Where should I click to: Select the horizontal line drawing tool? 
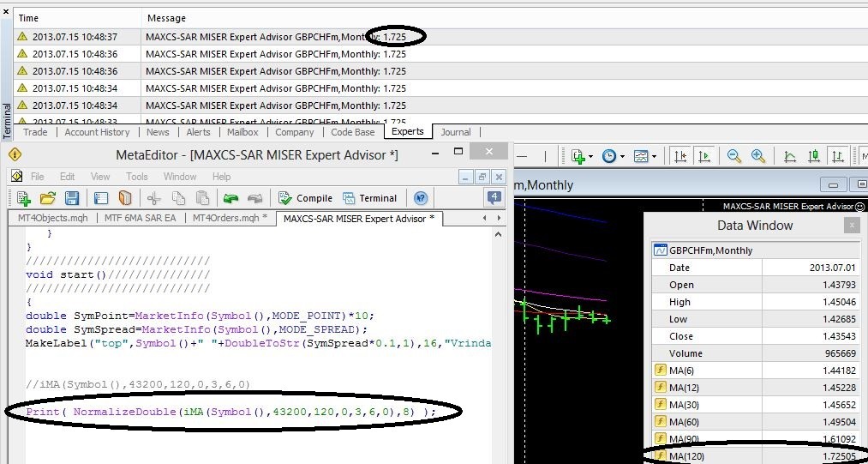522,157
